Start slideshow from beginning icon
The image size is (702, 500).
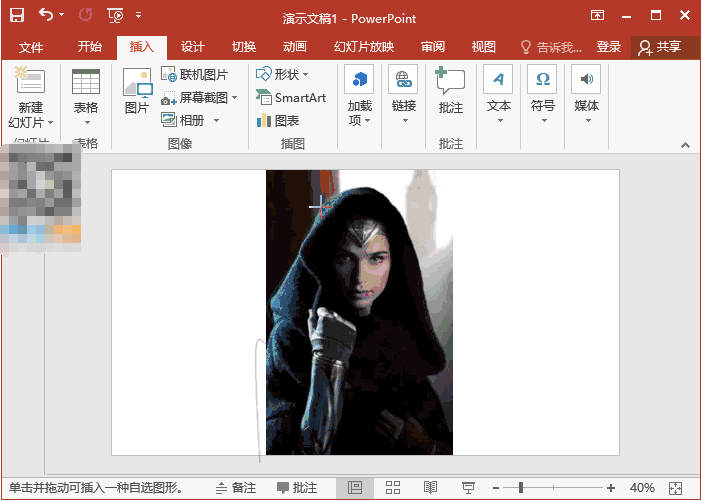(x=116, y=16)
